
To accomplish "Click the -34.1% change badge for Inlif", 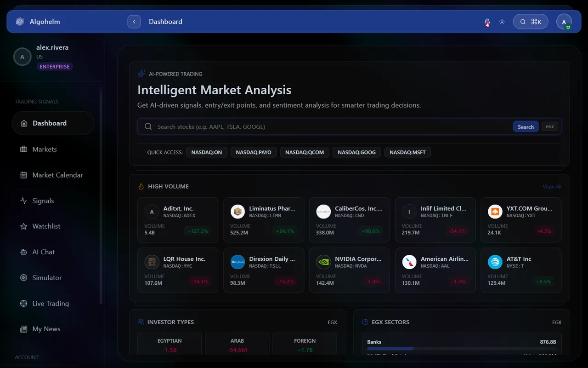I will coord(457,231).
